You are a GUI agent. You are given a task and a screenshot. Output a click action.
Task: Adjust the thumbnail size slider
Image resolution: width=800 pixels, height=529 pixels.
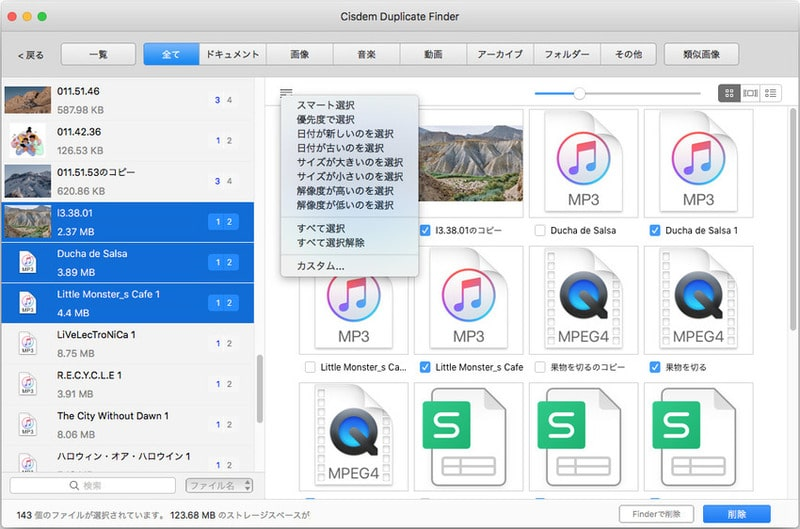coord(579,93)
